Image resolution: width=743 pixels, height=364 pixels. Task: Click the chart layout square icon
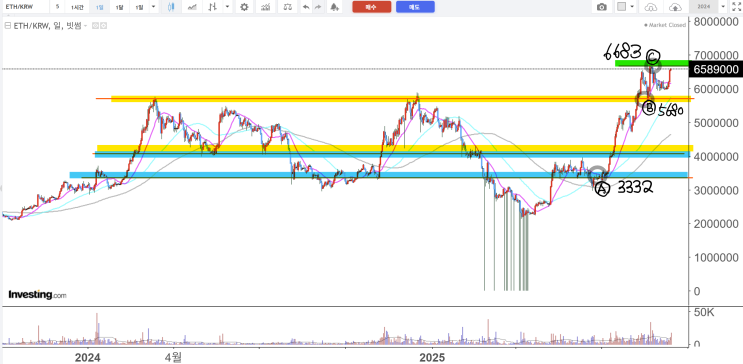coord(622,7)
